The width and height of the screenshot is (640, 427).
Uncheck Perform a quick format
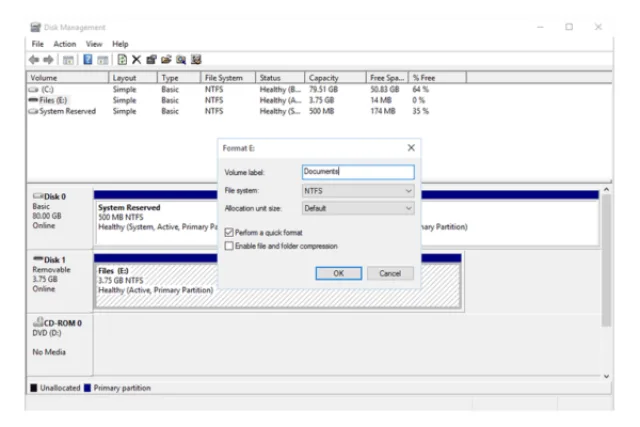229,233
